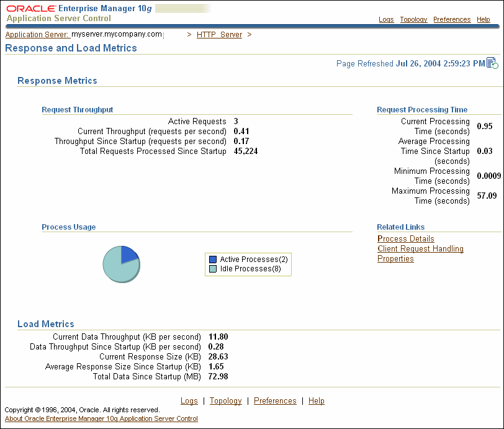Click the Related Links subheading
This screenshot has width=504, height=429.
401,227
